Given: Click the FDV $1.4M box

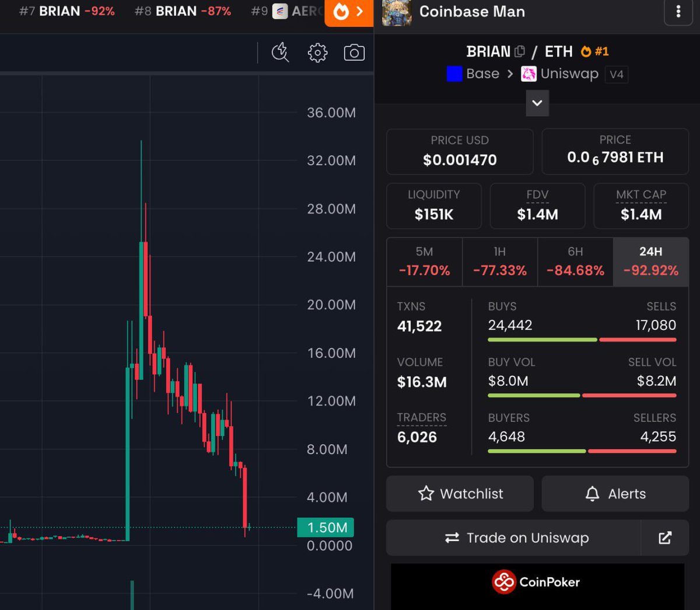Looking at the screenshot, I should (x=537, y=206).
